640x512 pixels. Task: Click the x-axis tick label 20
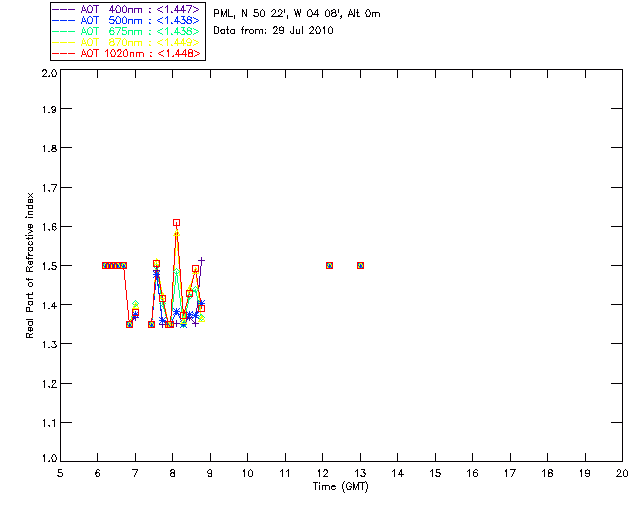coord(622,473)
